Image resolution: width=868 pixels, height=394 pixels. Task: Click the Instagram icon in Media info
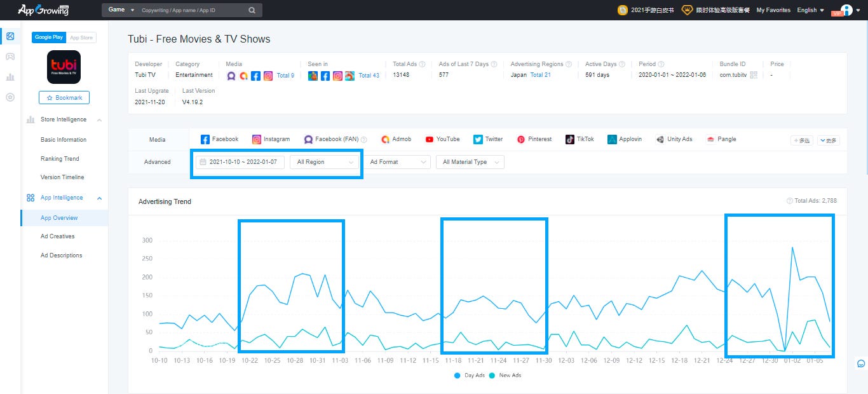coord(268,76)
